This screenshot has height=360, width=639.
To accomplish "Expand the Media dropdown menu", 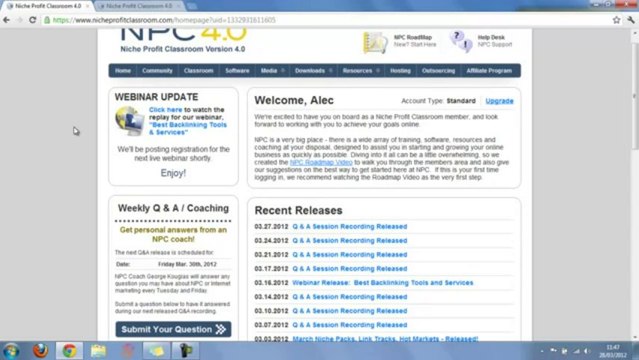I will coord(272,71).
